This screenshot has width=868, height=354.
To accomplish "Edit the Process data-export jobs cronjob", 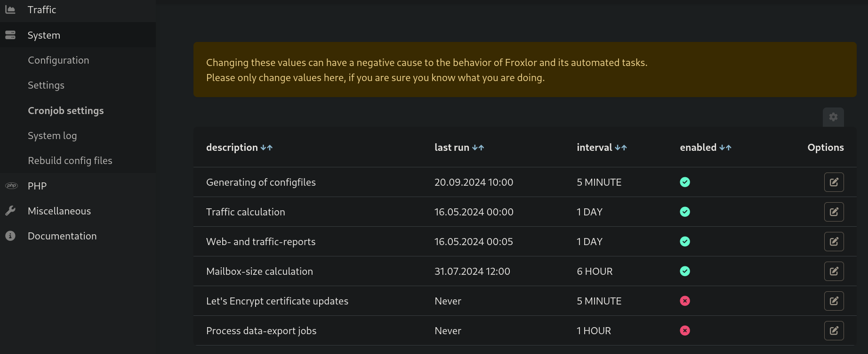I will pos(834,330).
